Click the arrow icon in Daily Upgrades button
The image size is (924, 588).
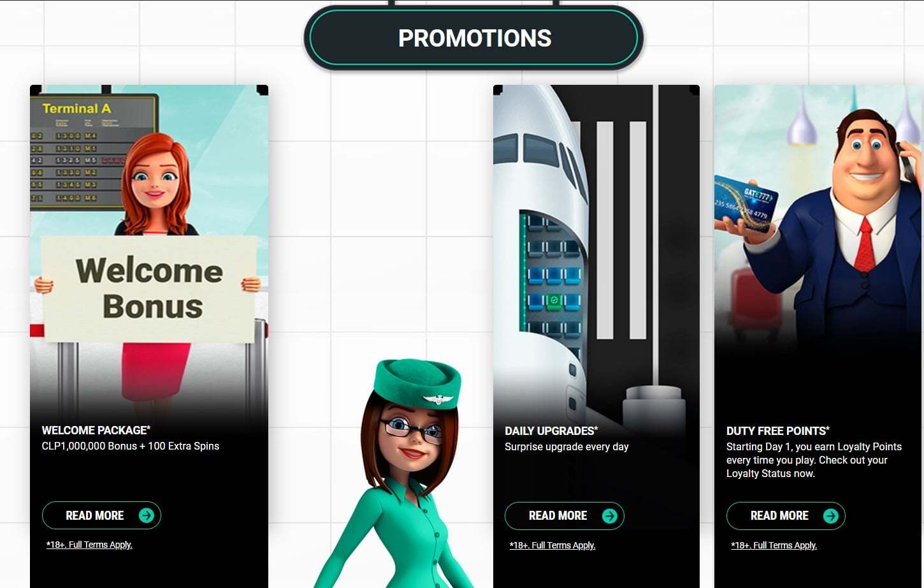point(610,516)
